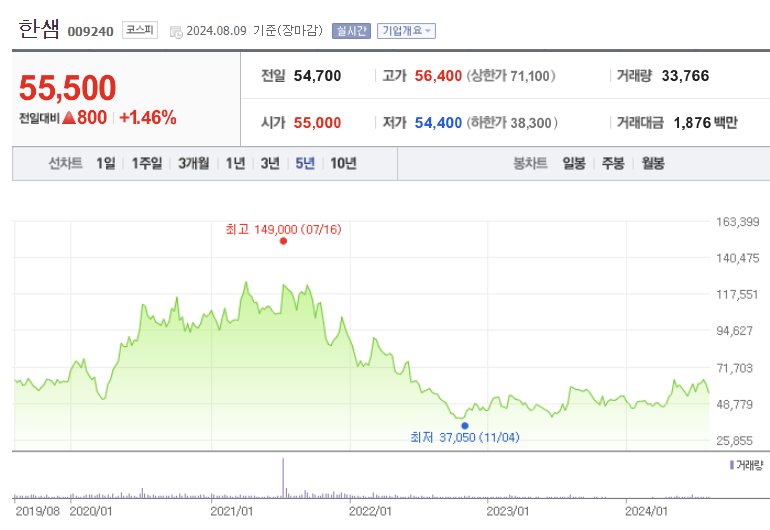This screenshot has width=770, height=530.
Task: Click the opening price 55,000
Action: (x=317, y=123)
